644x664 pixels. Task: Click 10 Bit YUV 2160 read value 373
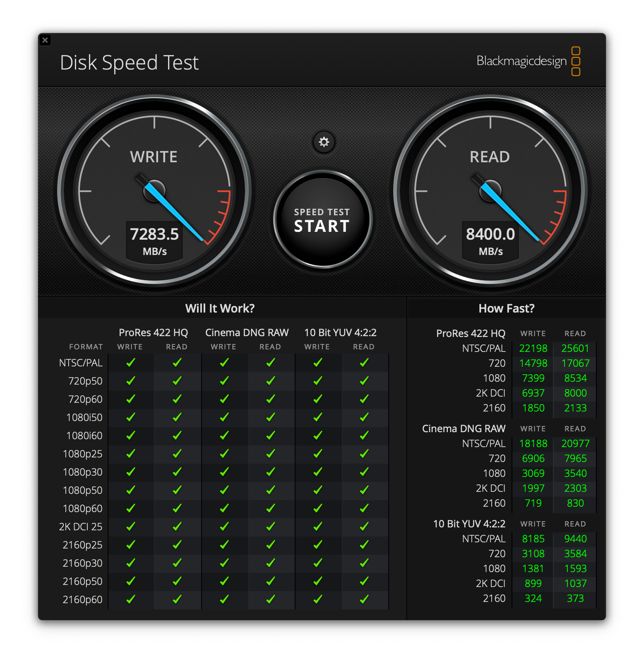click(x=575, y=599)
